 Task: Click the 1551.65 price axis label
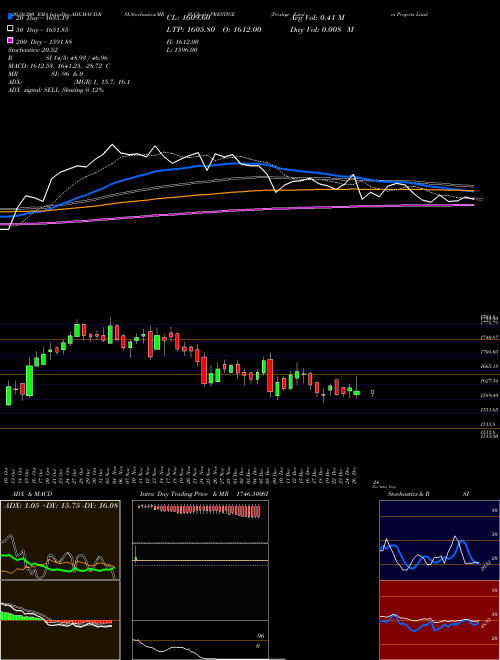(490, 410)
